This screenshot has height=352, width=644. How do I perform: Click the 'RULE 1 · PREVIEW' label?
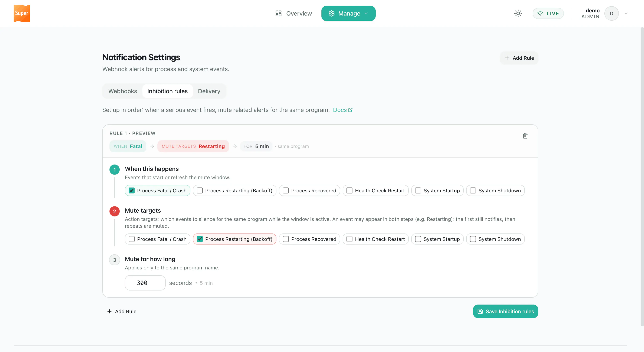tap(132, 133)
